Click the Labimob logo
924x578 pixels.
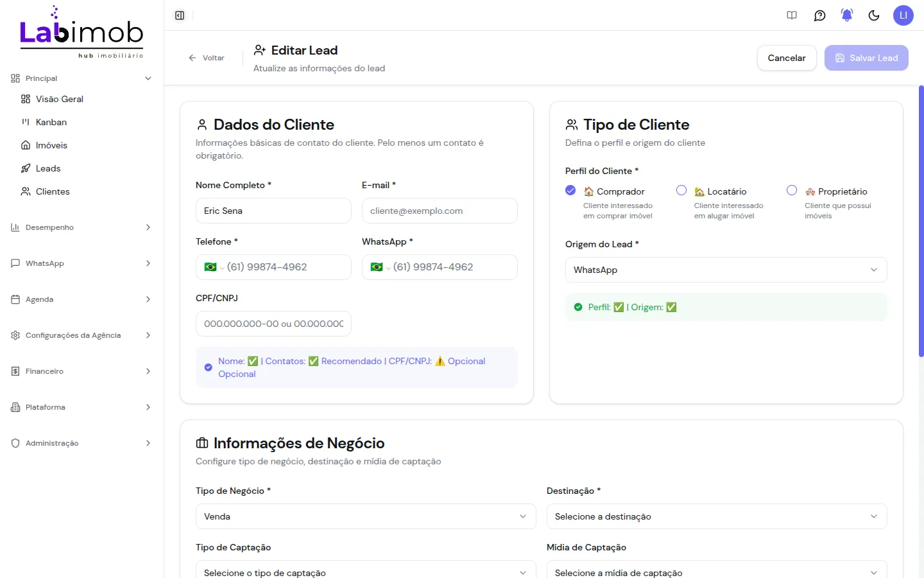coord(81,32)
